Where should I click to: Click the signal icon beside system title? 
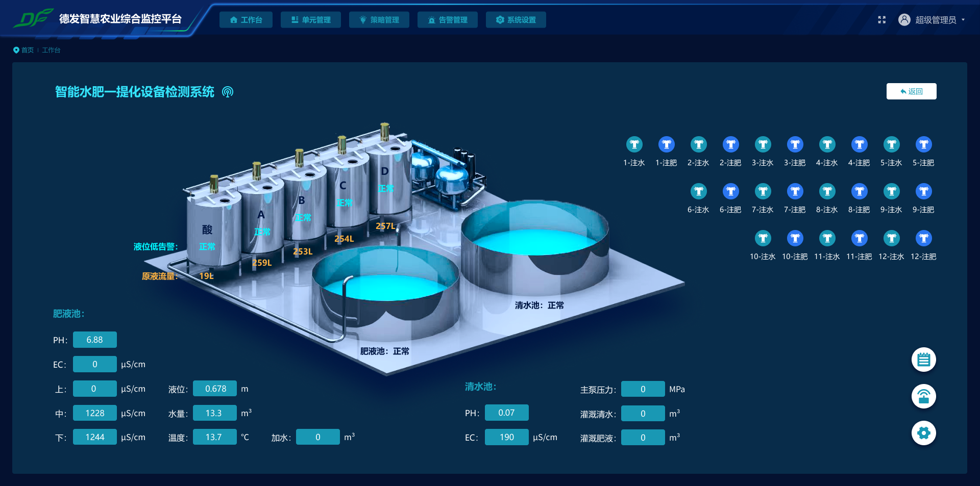click(x=228, y=92)
